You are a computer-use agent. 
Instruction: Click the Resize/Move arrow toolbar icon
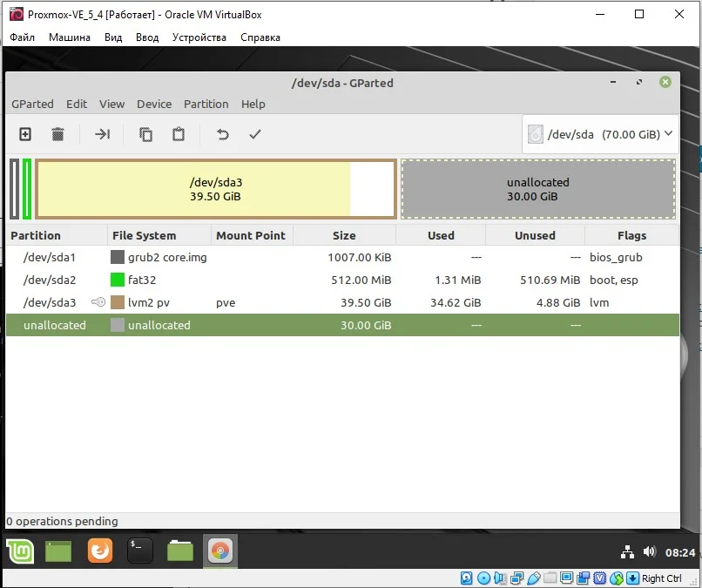coord(103,134)
